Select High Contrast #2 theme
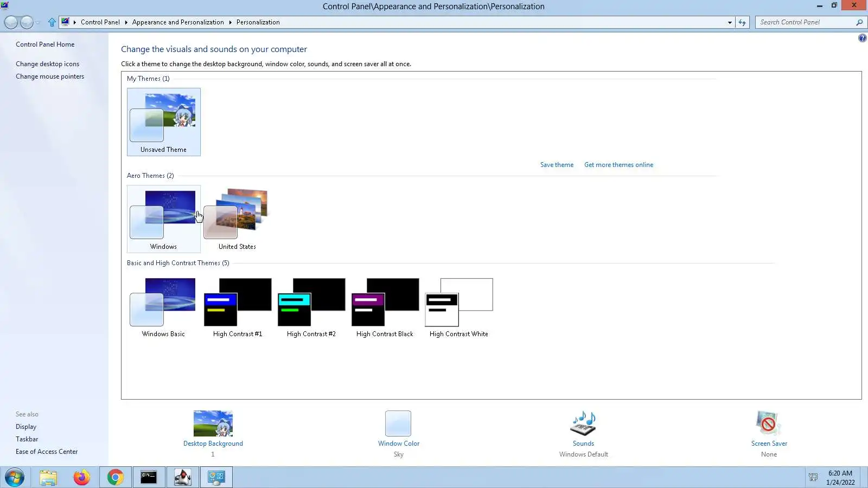 311,307
